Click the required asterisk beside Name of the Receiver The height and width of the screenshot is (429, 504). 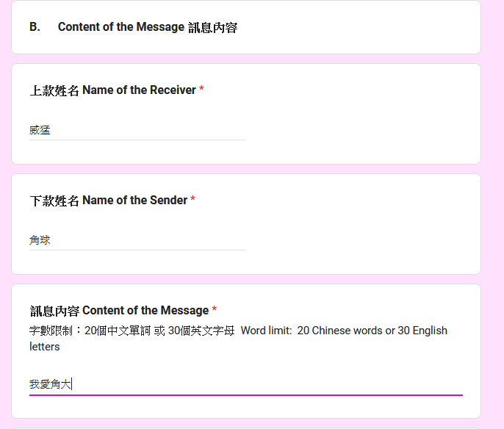(201, 89)
